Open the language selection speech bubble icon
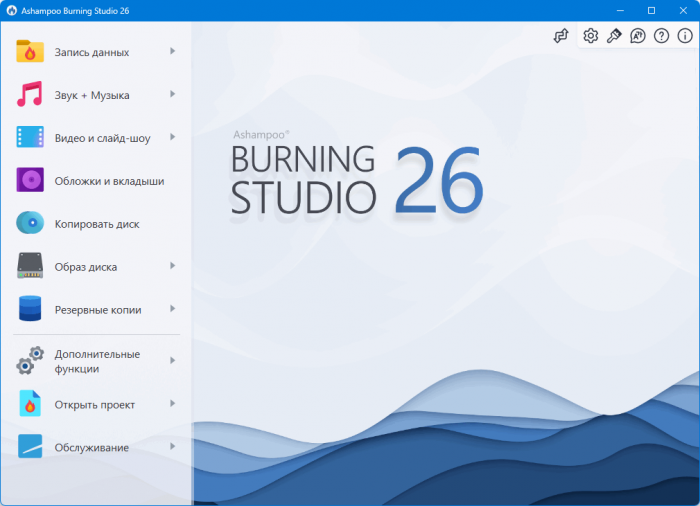The image size is (700, 506). coord(637,36)
